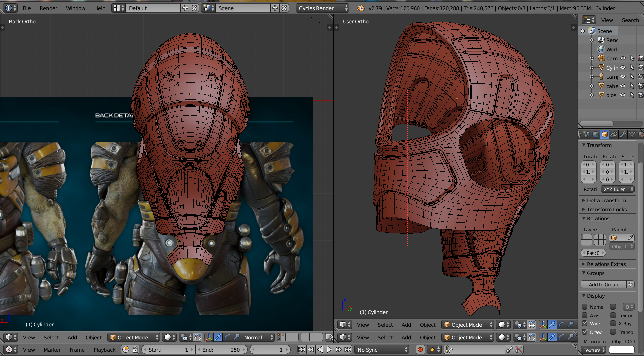Click the delete keyframes icon in the timeline
This screenshot has height=356, width=644.
click(519, 350)
